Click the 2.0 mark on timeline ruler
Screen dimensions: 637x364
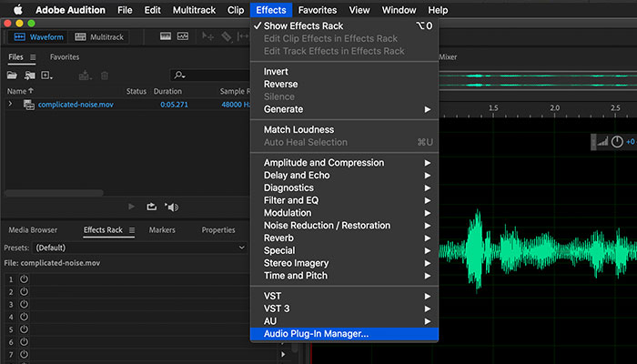click(554, 108)
